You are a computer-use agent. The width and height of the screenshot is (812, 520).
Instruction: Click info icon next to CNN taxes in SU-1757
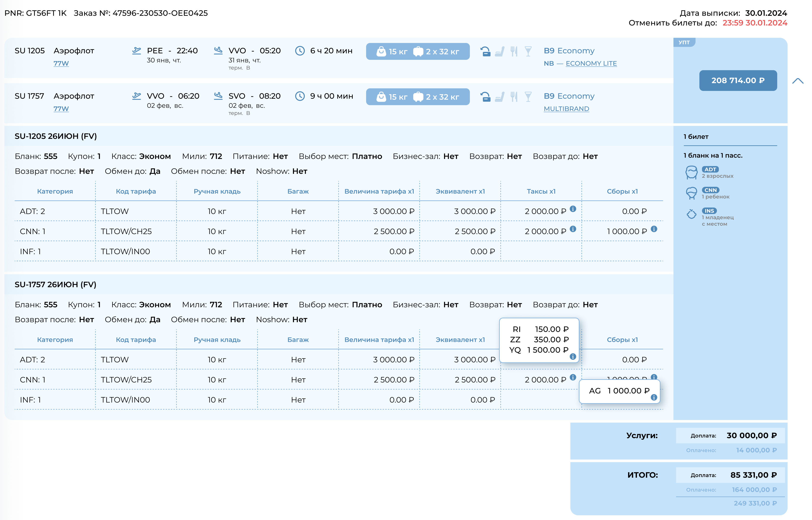[573, 377]
